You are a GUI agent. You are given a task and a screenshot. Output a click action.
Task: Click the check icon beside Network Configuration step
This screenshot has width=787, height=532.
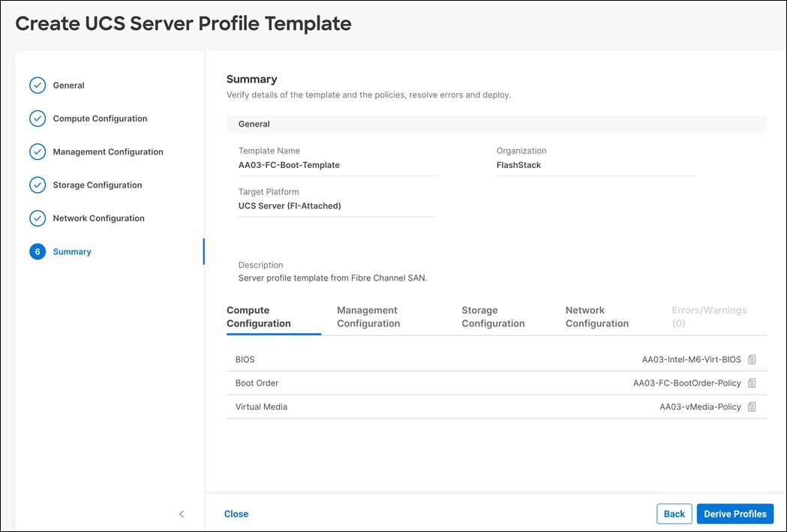point(38,218)
